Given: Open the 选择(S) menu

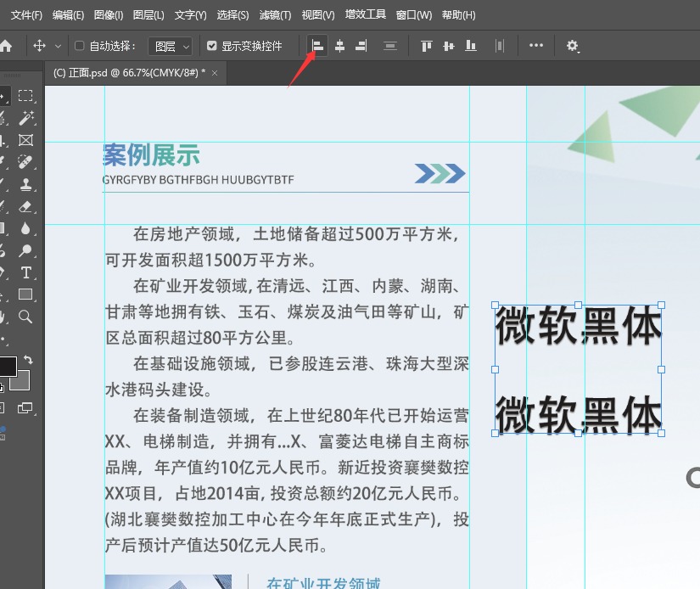Looking at the screenshot, I should coord(232,15).
